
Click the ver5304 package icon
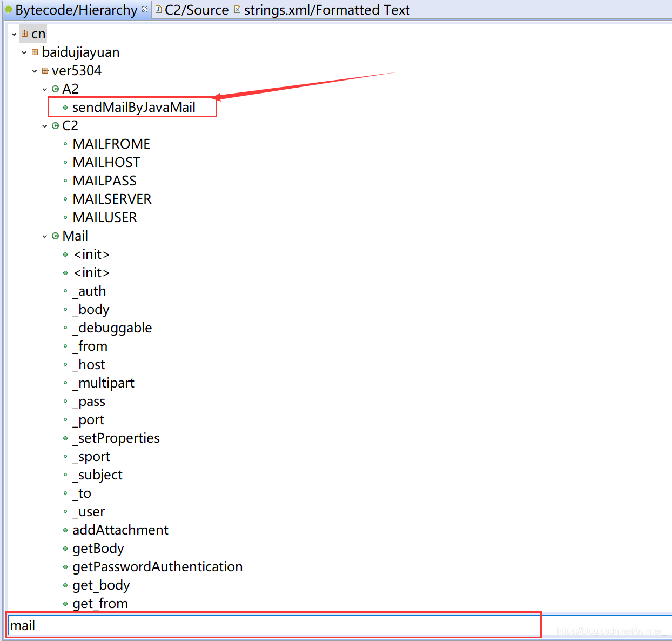click(45, 70)
